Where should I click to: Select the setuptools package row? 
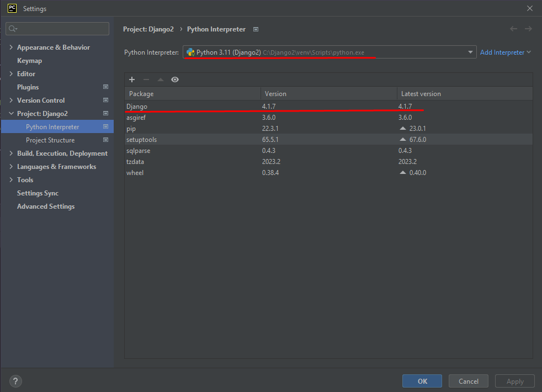(328, 140)
